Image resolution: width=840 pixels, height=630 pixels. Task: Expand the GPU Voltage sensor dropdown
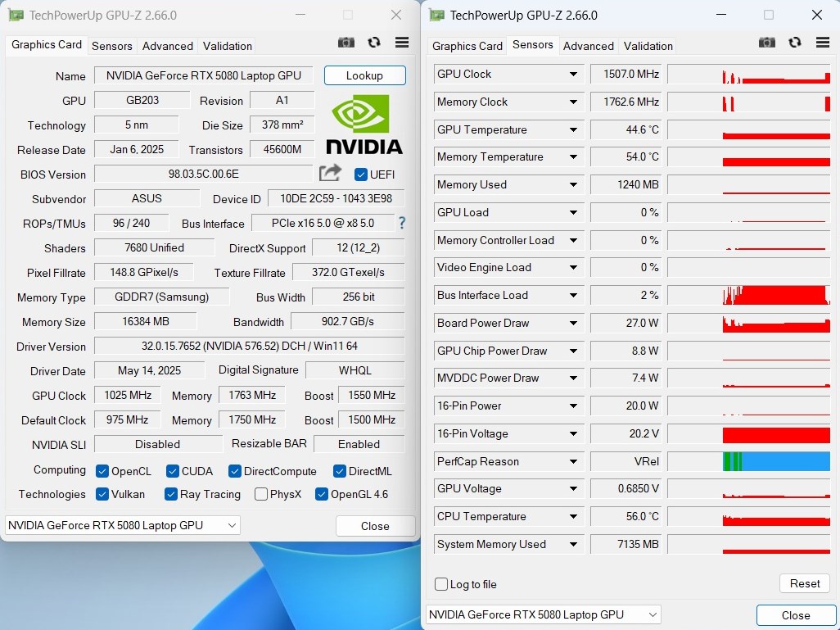pyautogui.click(x=573, y=489)
